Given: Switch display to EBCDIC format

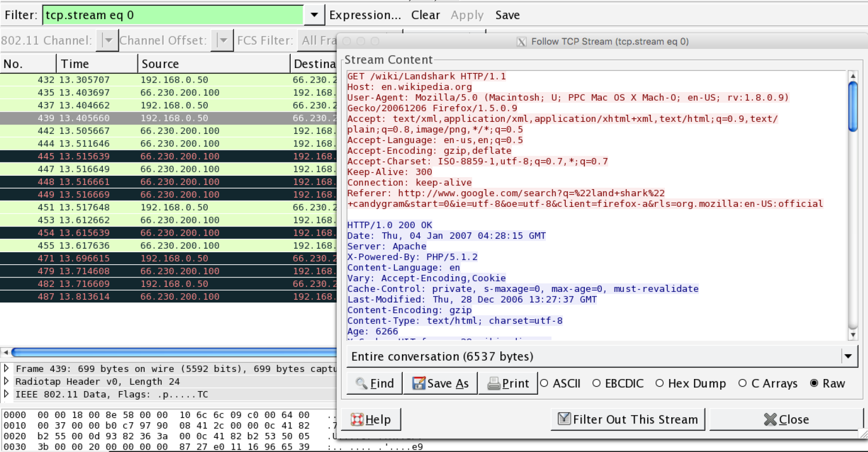Looking at the screenshot, I should point(596,383).
